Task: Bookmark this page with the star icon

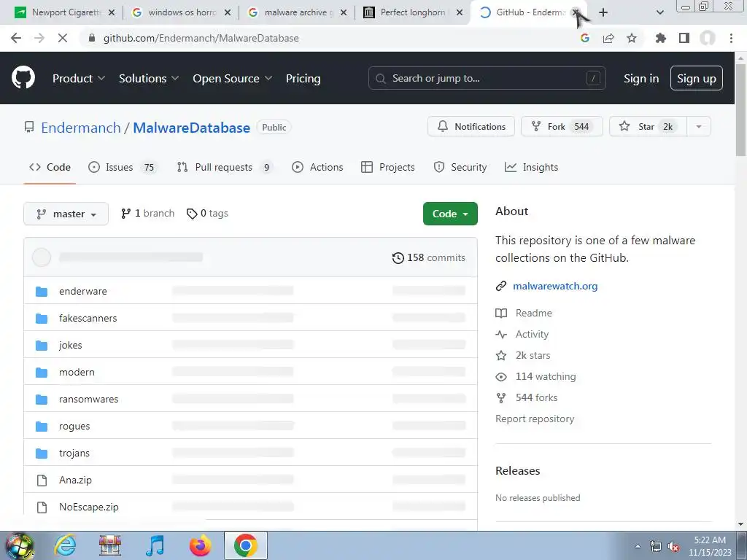Action: (x=632, y=38)
